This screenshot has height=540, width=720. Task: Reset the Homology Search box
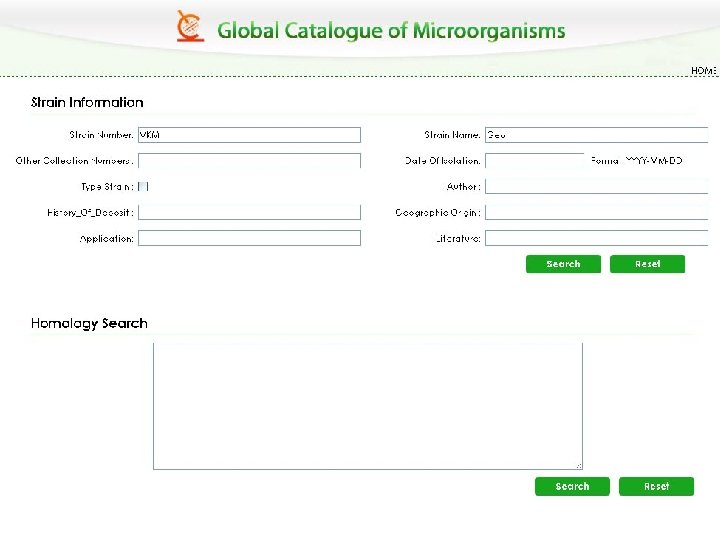point(656,487)
